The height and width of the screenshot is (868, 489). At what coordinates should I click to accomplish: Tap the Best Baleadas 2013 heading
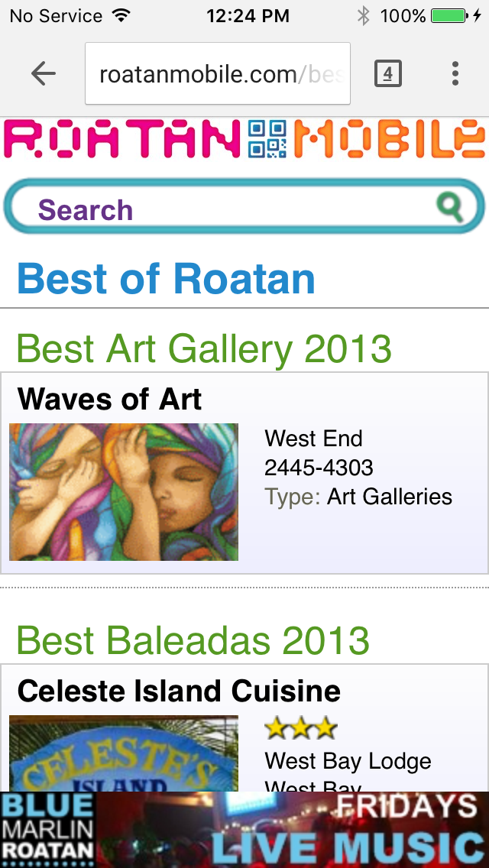[193, 640]
